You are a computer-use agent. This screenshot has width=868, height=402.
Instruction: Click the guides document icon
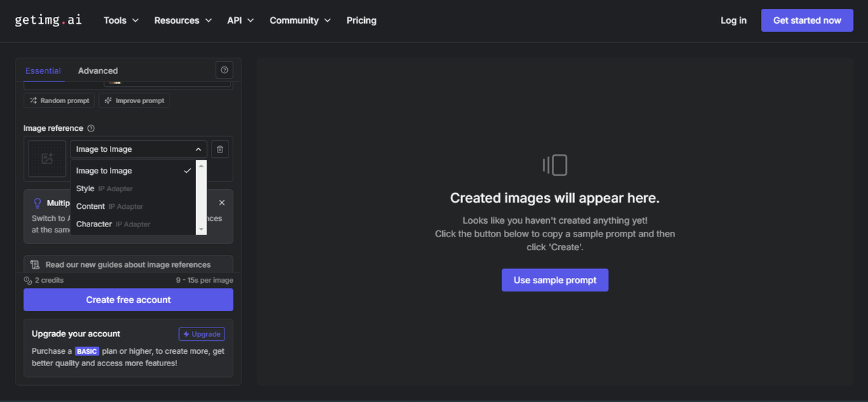pyautogui.click(x=35, y=264)
